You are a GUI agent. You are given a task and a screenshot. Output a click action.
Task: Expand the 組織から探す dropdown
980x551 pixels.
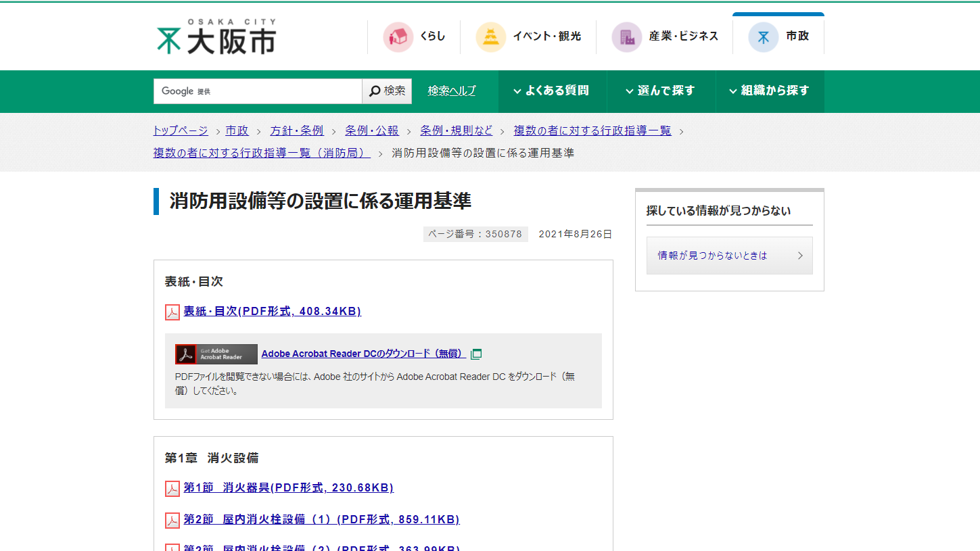point(770,91)
